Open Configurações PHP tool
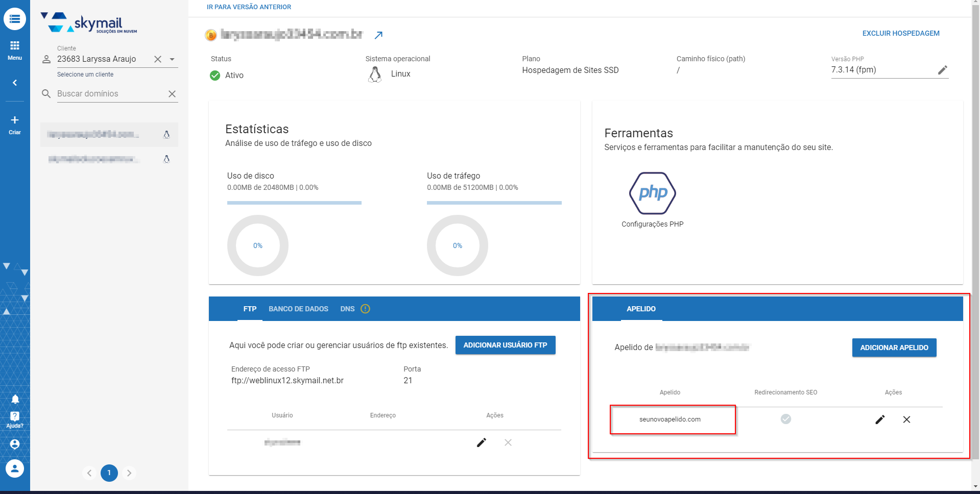The image size is (980, 494). tap(652, 200)
